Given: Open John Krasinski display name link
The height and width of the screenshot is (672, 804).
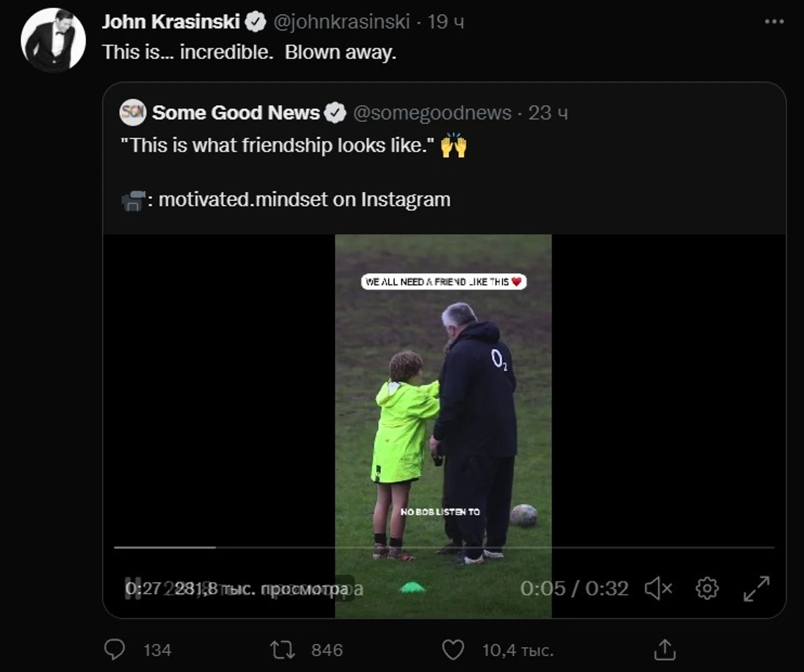Looking at the screenshot, I should [171, 21].
